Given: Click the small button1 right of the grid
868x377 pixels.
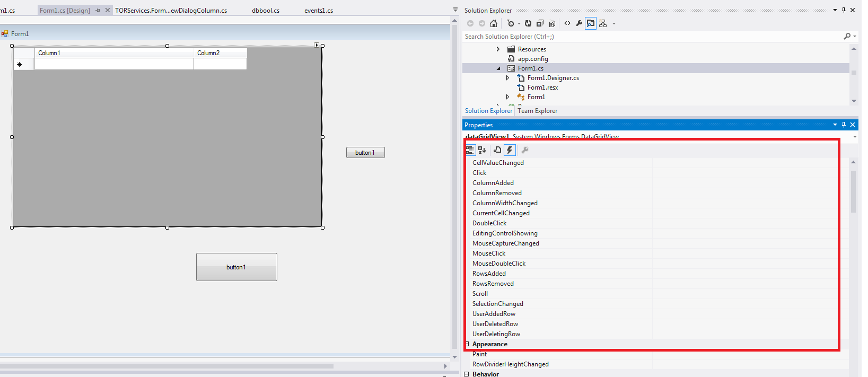Looking at the screenshot, I should [365, 153].
